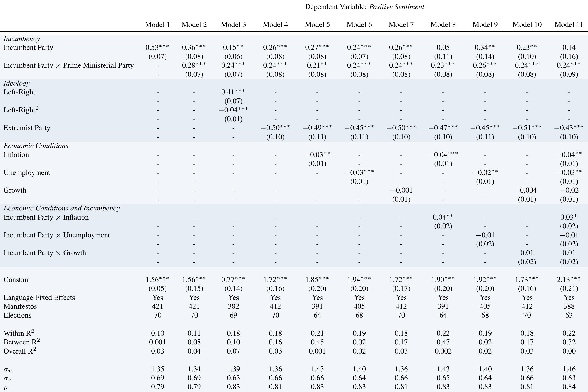
Task: Click Model 9's 0.34** Incumbent Party value
Action: coord(485,47)
